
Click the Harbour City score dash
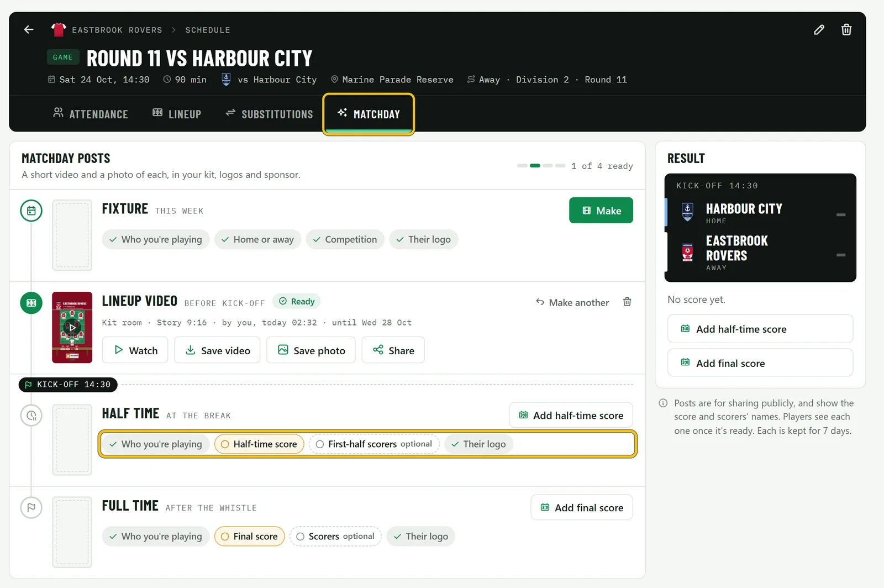point(841,214)
